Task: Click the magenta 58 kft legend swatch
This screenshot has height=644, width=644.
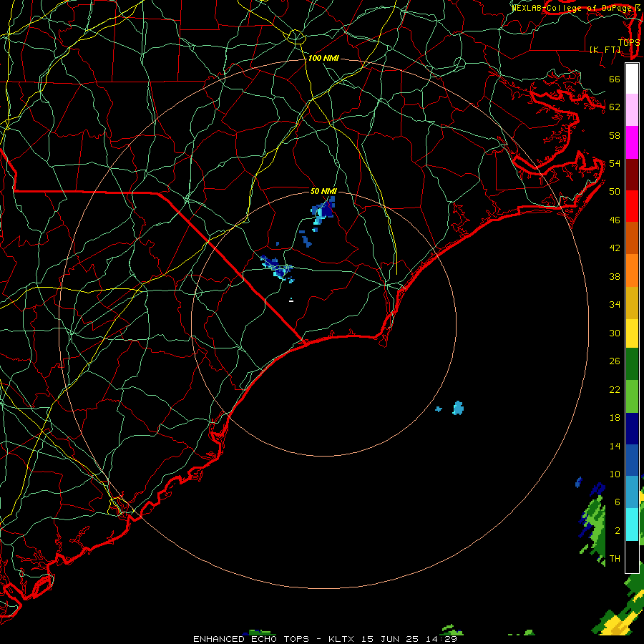Action: (x=632, y=142)
